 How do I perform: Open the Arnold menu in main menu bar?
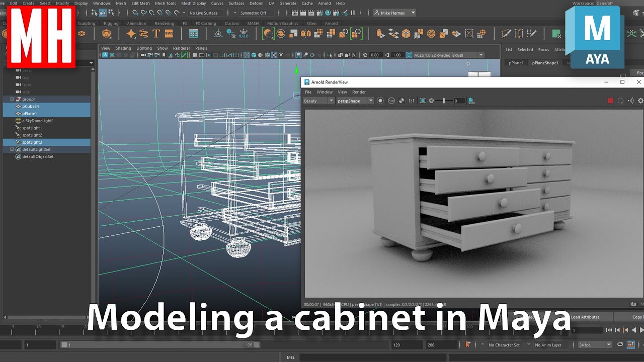pyautogui.click(x=325, y=3)
